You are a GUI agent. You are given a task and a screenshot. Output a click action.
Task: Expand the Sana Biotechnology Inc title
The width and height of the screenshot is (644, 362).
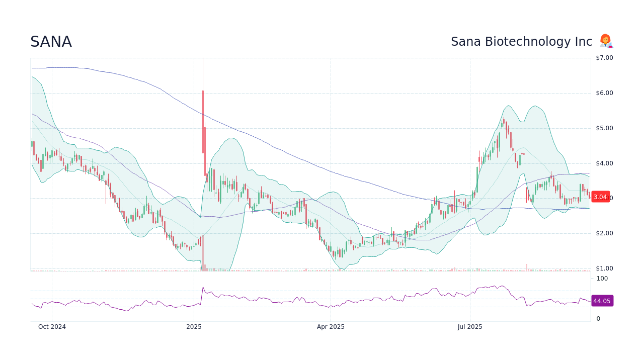coord(522,42)
